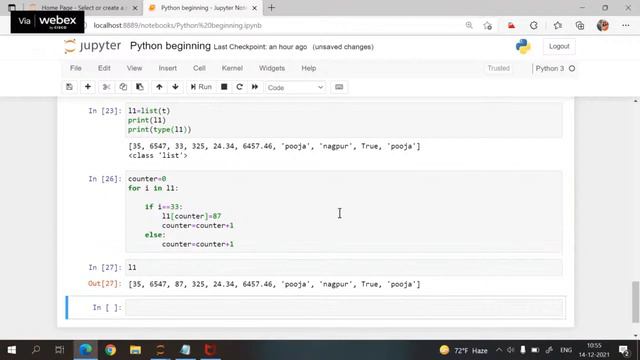Image resolution: width=640 pixels, height=360 pixels.
Task: Open browser favorites list icon
Action: coord(558,26)
